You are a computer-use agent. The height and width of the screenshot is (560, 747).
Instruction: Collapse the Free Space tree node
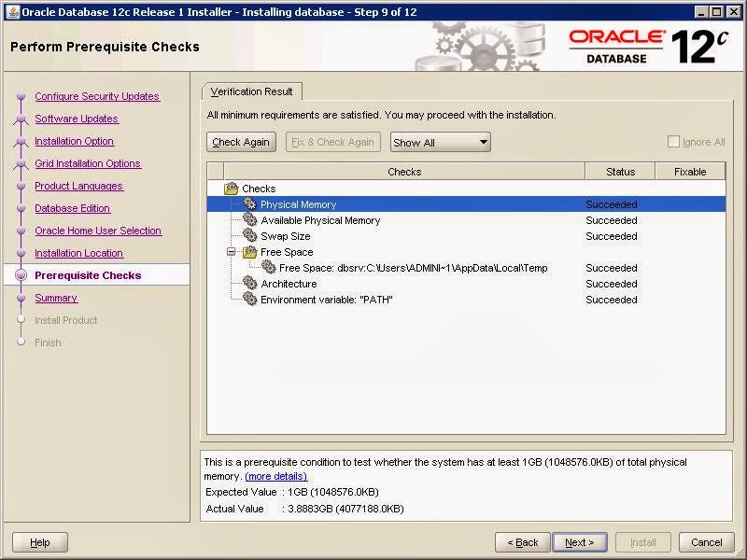(231, 252)
